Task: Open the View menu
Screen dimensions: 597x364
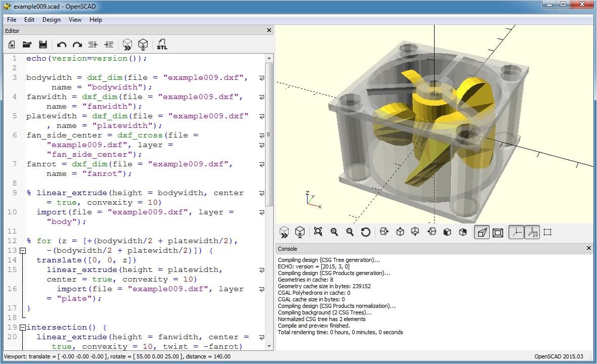Action: (x=75, y=20)
